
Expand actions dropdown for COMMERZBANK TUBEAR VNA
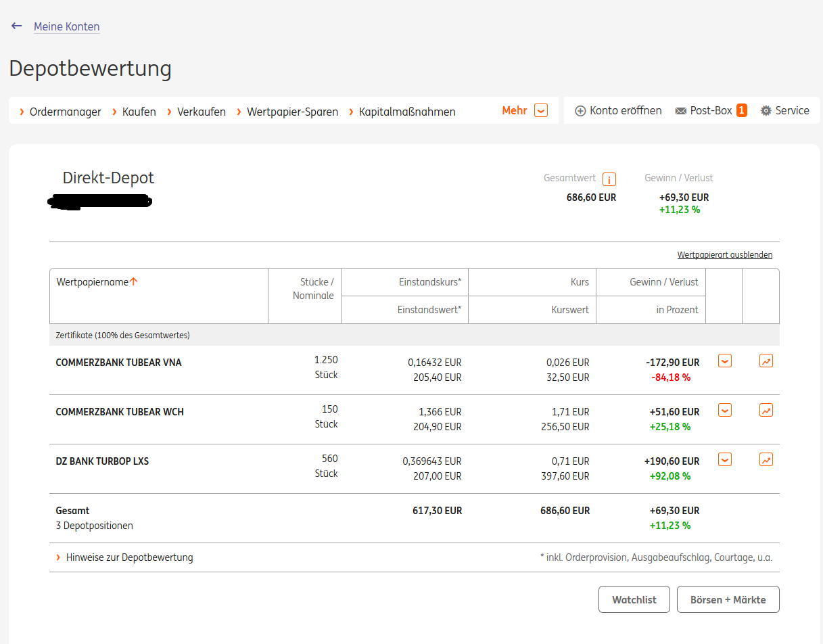point(725,361)
